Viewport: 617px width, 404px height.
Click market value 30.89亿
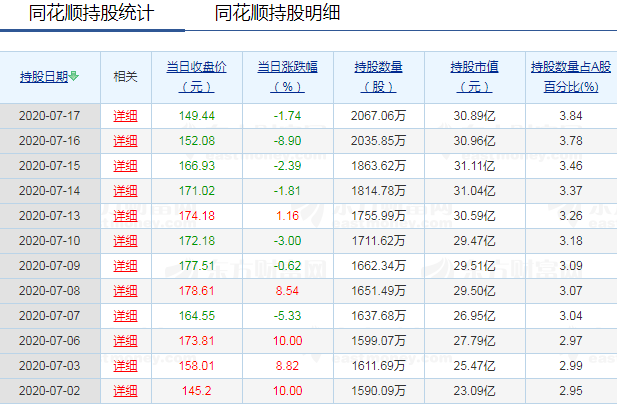pos(475,116)
